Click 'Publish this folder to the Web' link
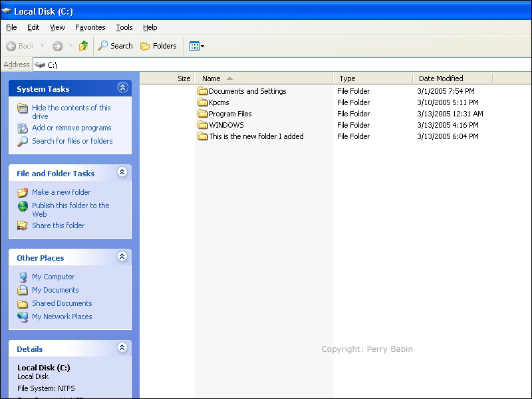The height and width of the screenshot is (399, 532). point(70,209)
